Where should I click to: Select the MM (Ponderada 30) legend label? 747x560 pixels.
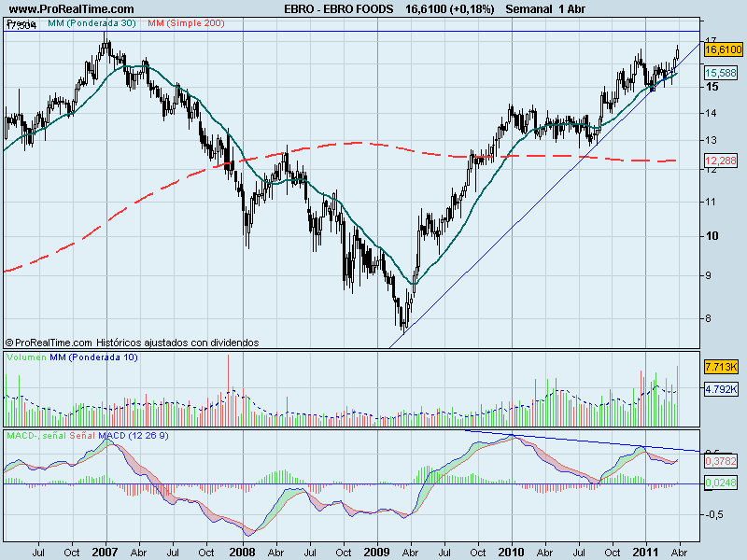click(92, 22)
